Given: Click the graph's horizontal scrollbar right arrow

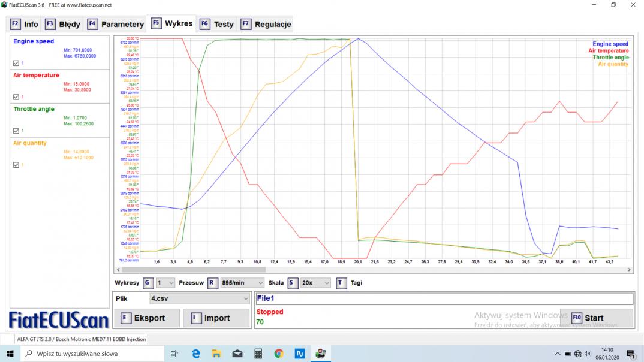Looking at the screenshot, I should tap(630, 270).
